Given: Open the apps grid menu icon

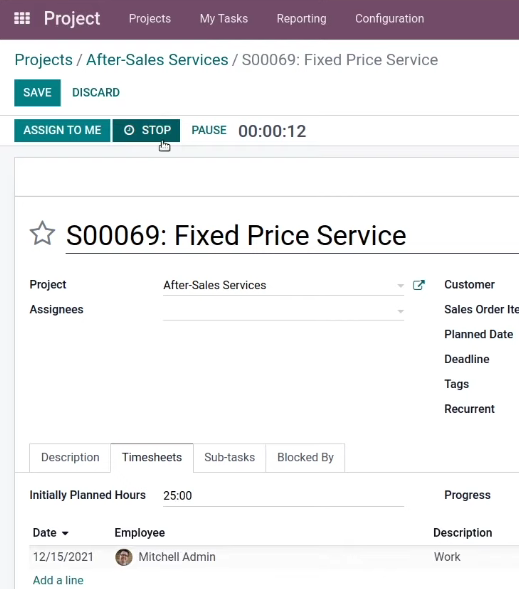Looking at the screenshot, I should pyautogui.click(x=22, y=18).
